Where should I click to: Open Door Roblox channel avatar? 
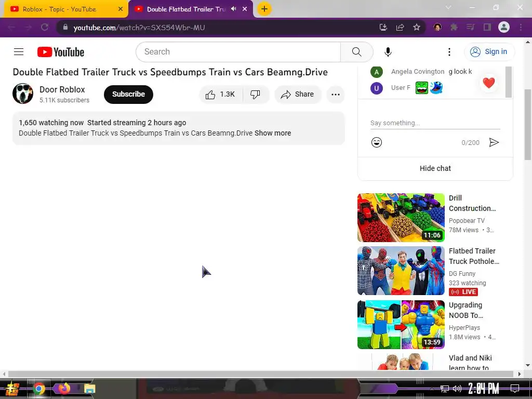click(23, 94)
